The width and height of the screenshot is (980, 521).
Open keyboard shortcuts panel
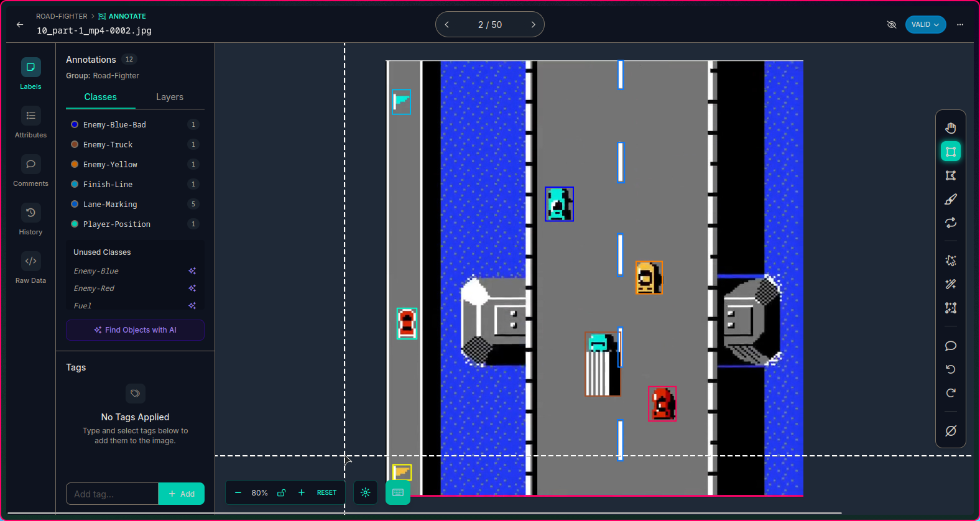tap(398, 492)
